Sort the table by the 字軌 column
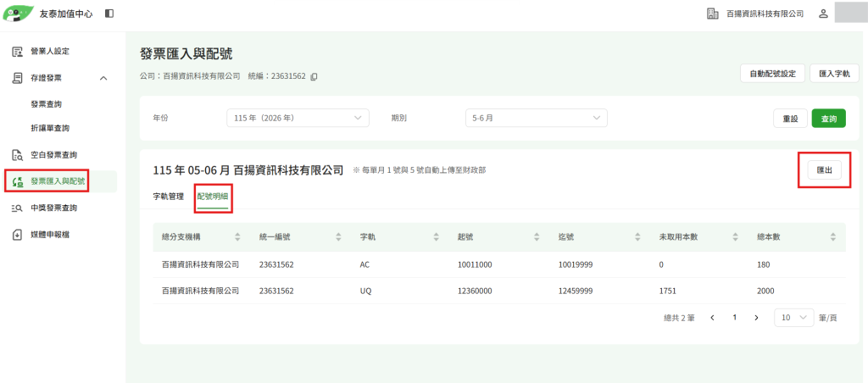This screenshot has height=383, width=868. pos(438,237)
